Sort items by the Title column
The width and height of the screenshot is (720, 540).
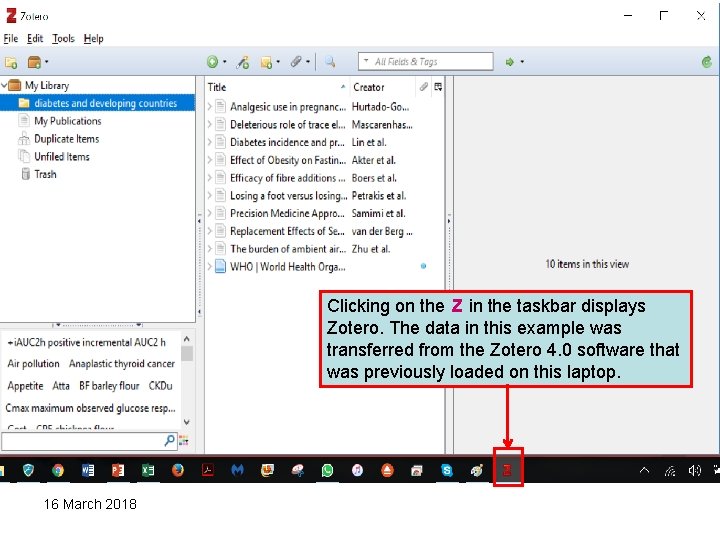tap(276, 87)
